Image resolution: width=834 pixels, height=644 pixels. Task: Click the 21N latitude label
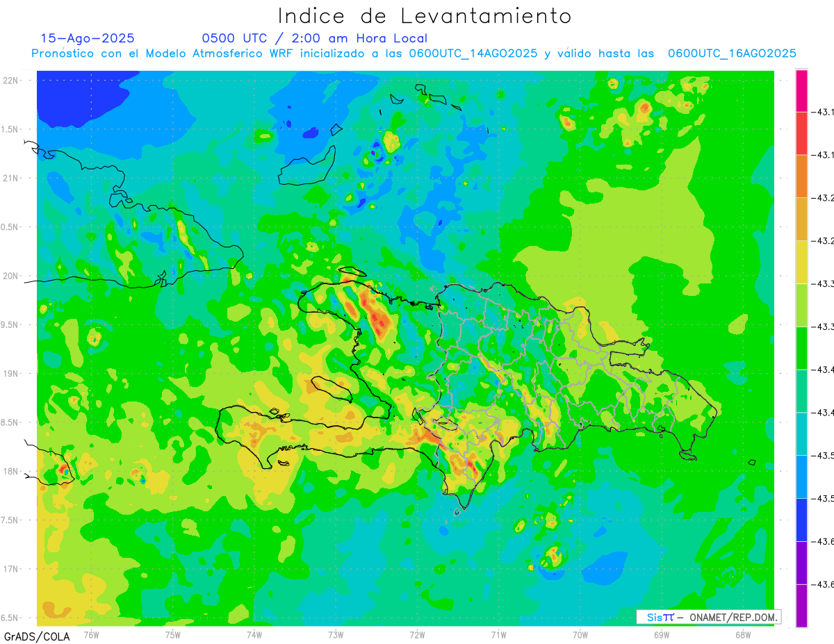point(10,179)
